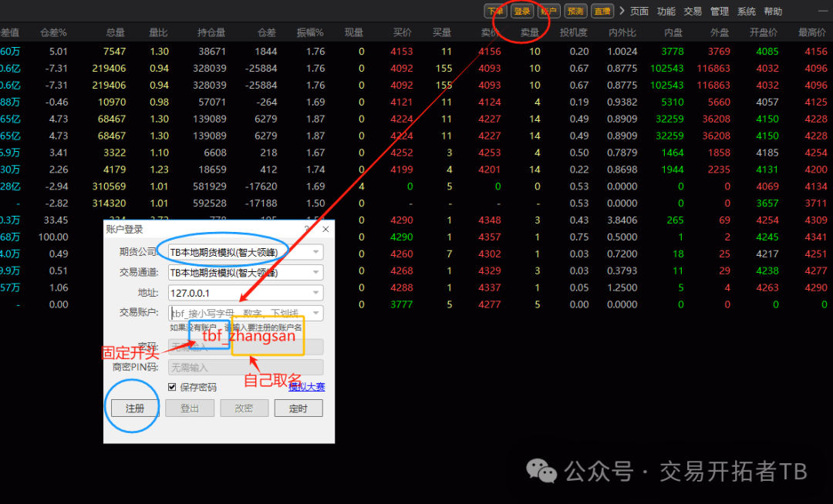833x504 pixels.
Task: Click the 定时 button
Action: [298, 408]
